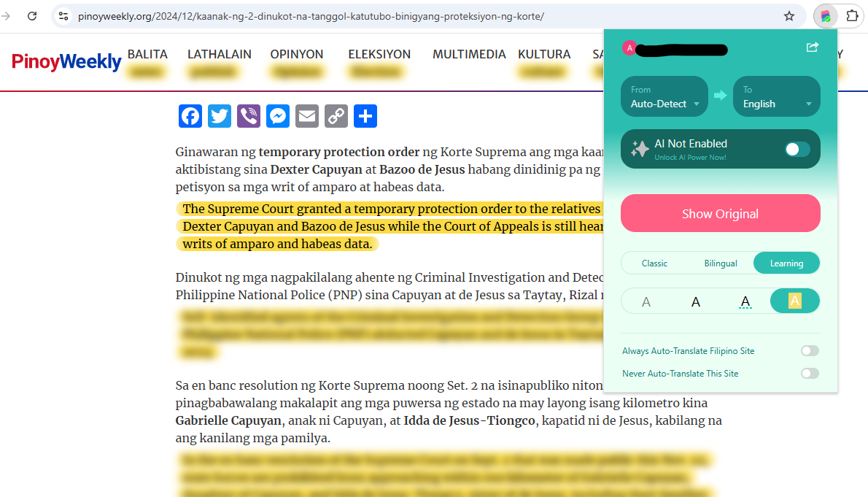Select the yellow highlight style swatch
The image size is (868, 497).
[794, 300]
